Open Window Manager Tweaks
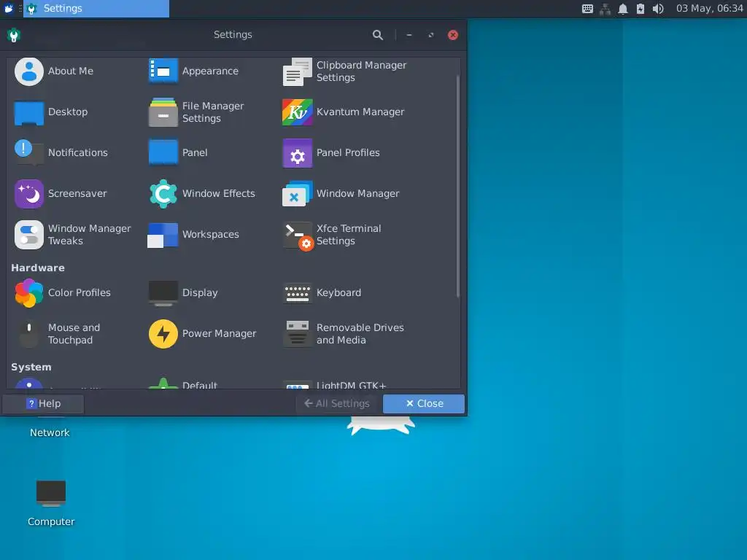The width and height of the screenshot is (747, 560). (72, 235)
